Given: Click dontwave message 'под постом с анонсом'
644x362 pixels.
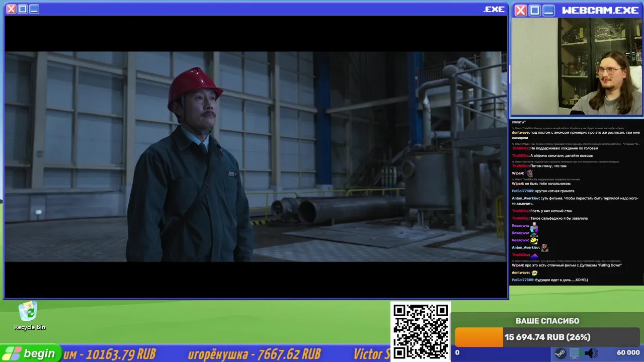Looking at the screenshot, I should [576, 135].
